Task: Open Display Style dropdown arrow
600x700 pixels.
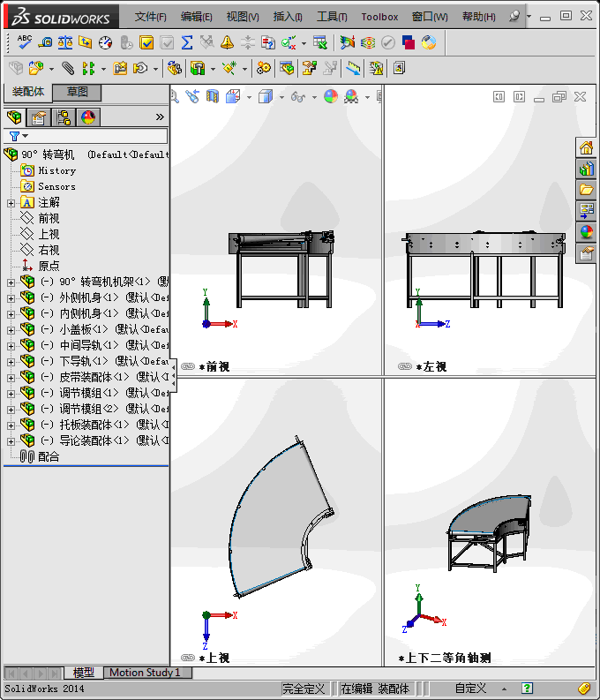Action: [x=281, y=97]
